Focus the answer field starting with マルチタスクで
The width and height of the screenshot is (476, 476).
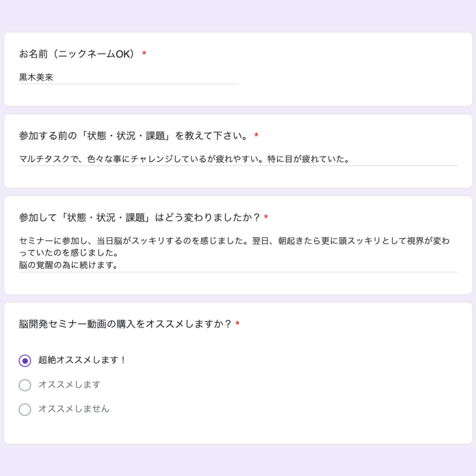point(238,159)
